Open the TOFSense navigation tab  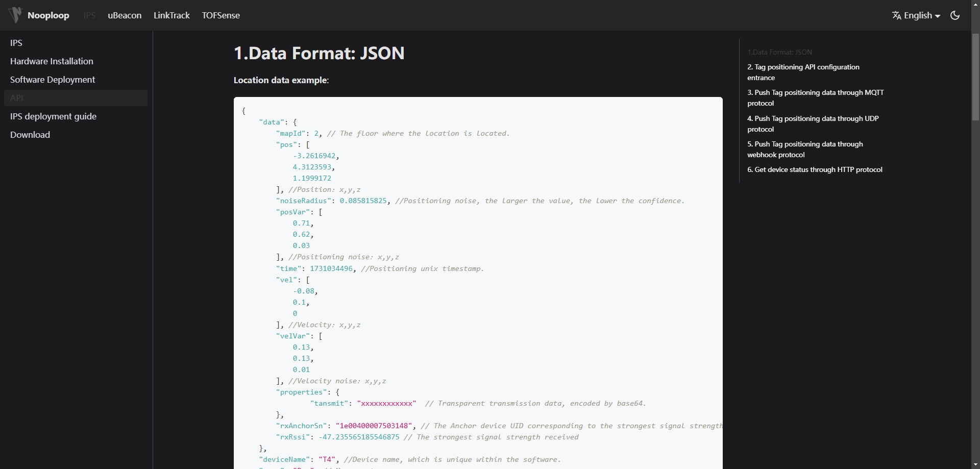point(220,15)
